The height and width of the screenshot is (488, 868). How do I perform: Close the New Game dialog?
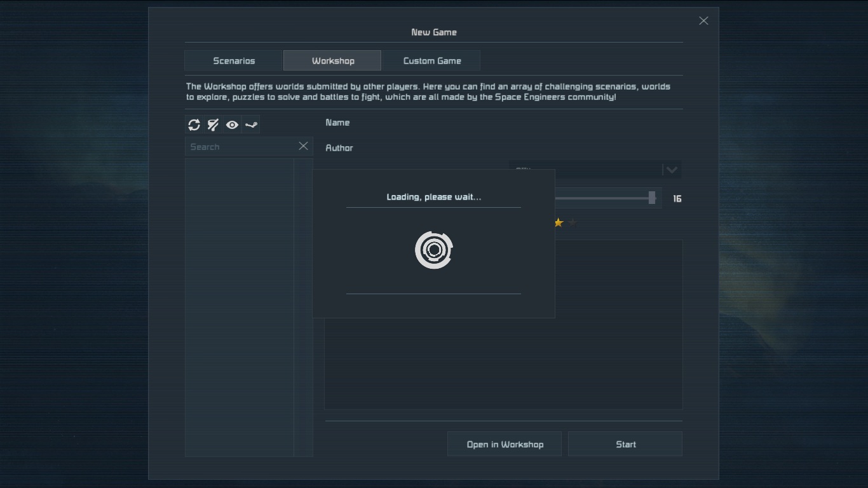pyautogui.click(x=703, y=21)
